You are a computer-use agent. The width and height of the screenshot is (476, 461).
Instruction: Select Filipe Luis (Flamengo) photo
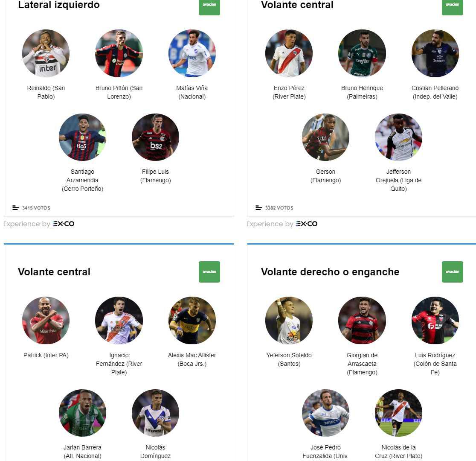click(x=155, y=137)
